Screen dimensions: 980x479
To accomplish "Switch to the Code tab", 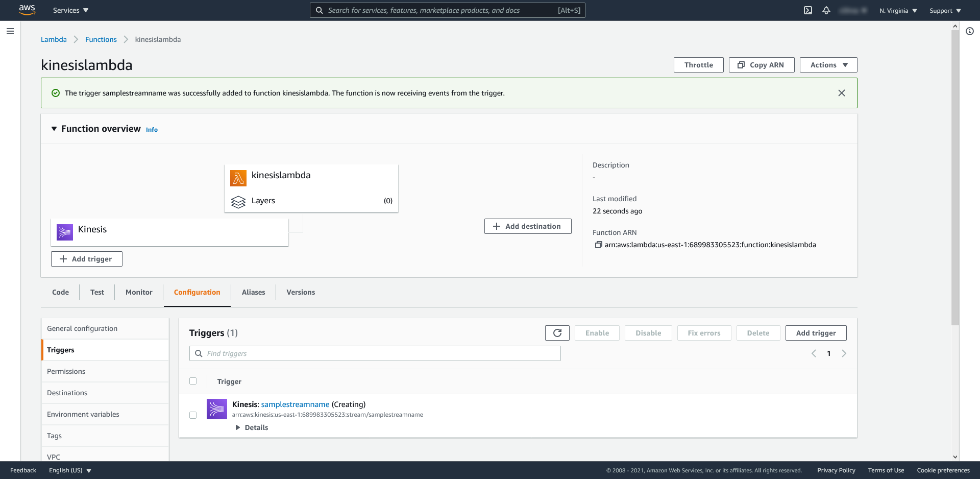I will point(60,292).
